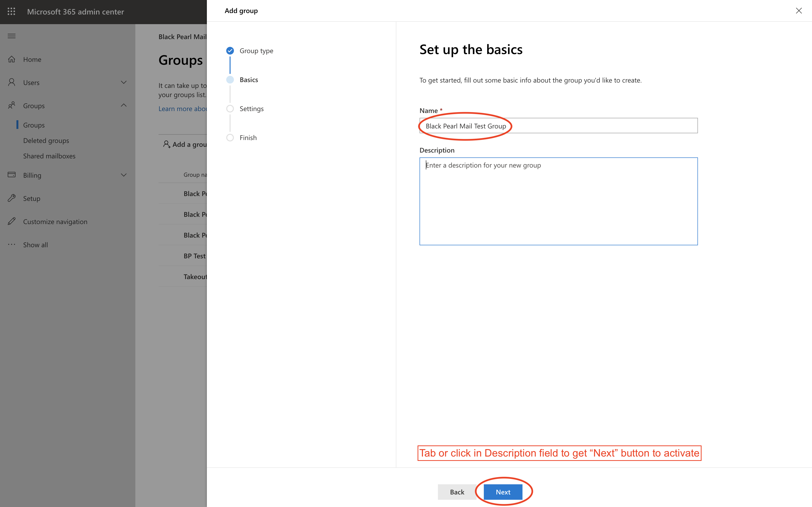
Task: Select the completed Group type step circle
Action: [x=230, y=51]
